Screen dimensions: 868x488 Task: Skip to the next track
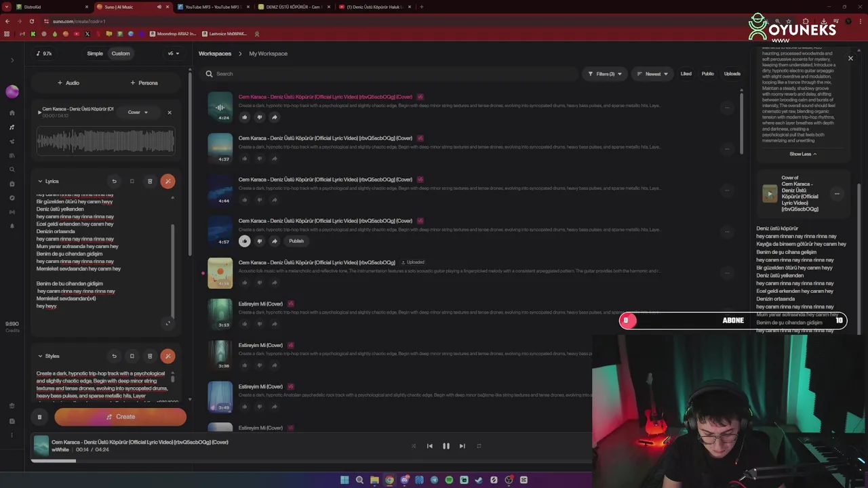(x=462, y=446)
